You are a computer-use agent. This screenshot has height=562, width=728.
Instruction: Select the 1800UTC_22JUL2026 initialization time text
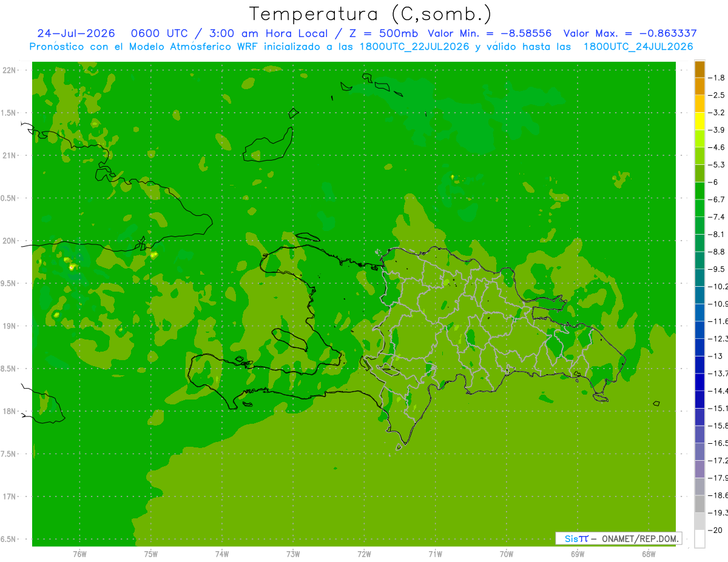(x=414, y=47)
